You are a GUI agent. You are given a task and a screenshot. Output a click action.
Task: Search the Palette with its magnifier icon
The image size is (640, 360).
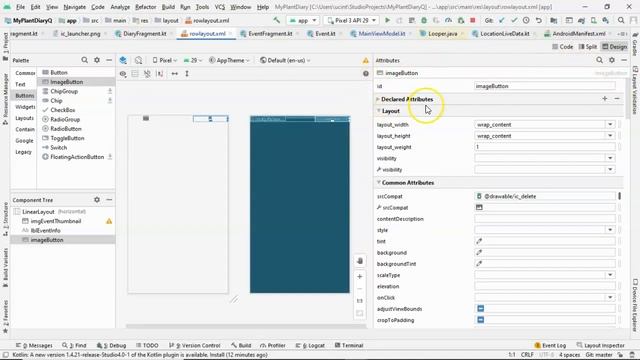click(84, 60)
